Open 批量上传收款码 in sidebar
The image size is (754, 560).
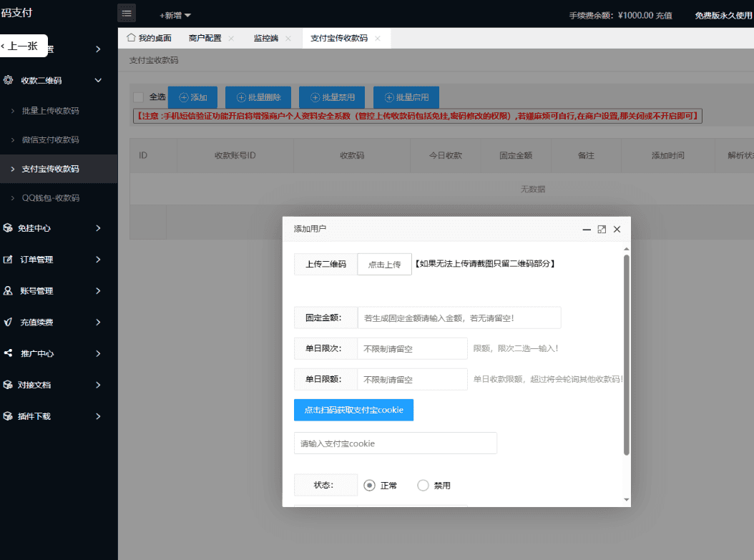tap(51, 111)
